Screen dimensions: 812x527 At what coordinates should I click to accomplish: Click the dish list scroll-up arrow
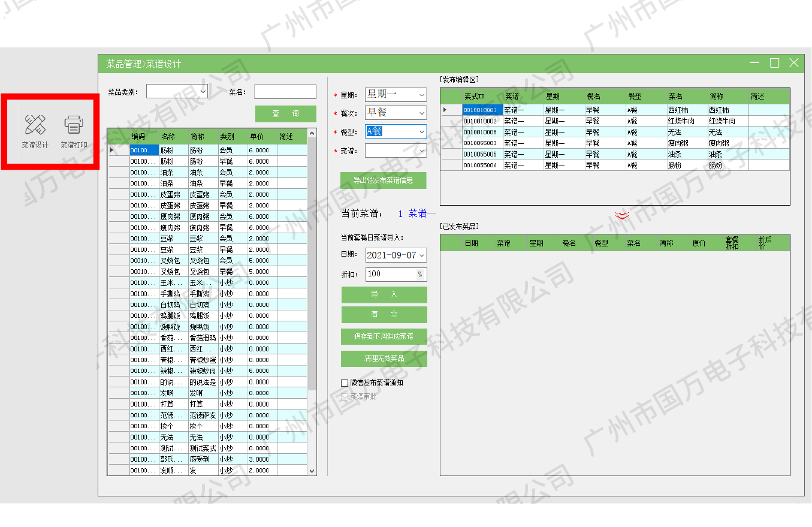pyautogui.click(x=312, y=133)
